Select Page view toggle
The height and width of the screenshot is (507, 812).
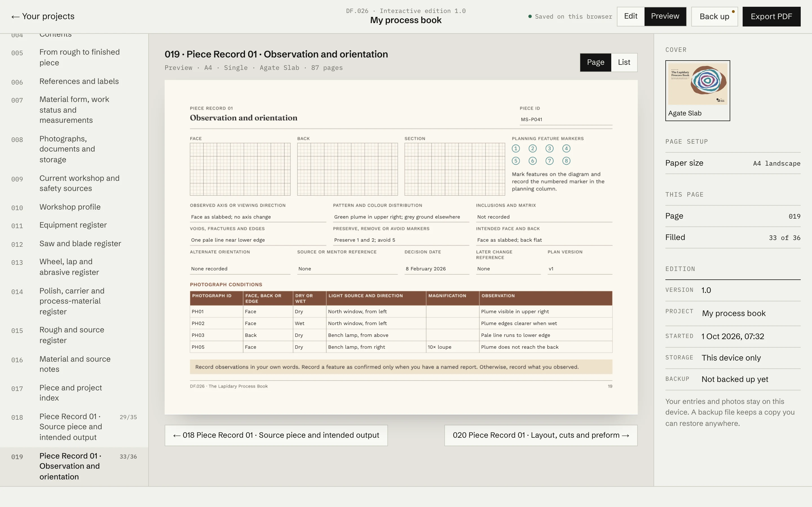pyautogui.click(x=595, y=62)
